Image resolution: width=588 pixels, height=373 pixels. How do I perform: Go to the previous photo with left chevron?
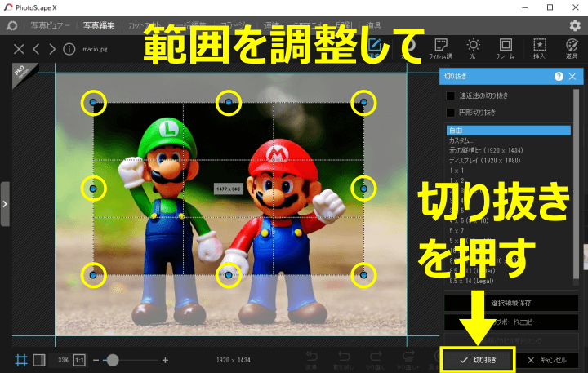[x=36, y=49]
